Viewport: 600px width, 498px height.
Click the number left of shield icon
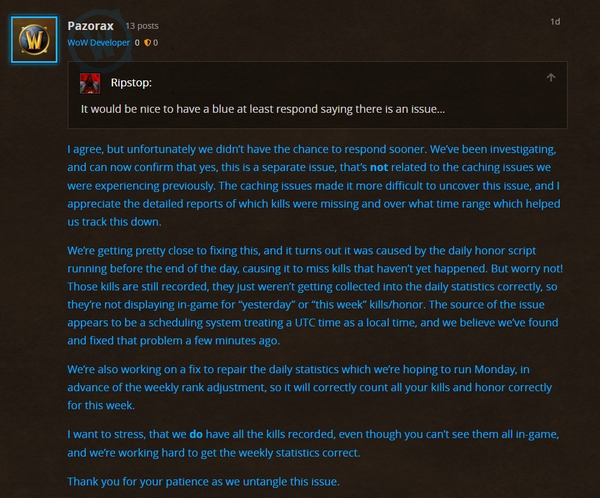click(x=138, y=43)
